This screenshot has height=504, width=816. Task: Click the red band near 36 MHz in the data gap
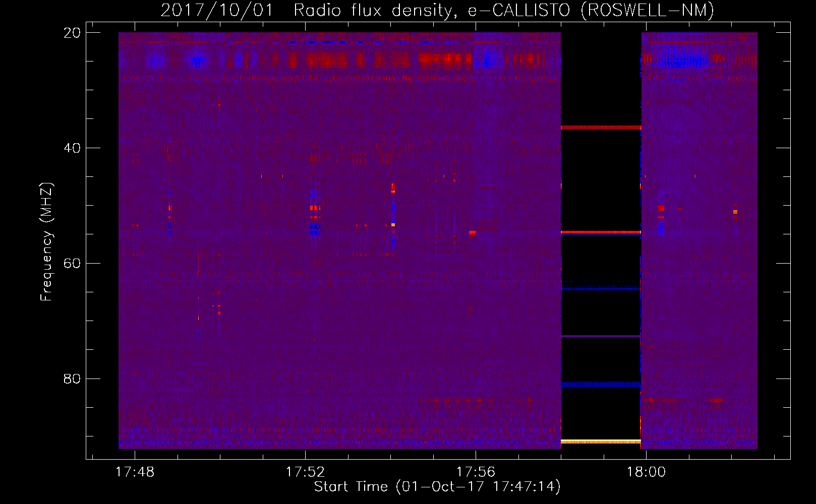click(601, 128)
